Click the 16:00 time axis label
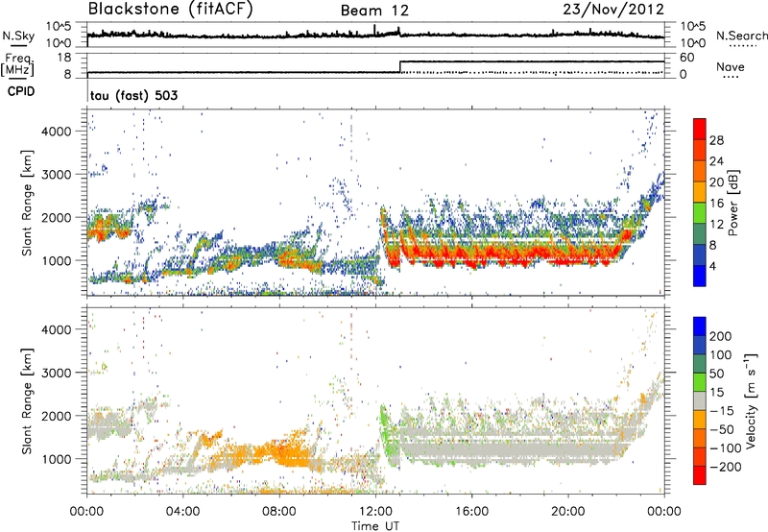The height and width of the screenshot is (532, 768). (471, 511)
